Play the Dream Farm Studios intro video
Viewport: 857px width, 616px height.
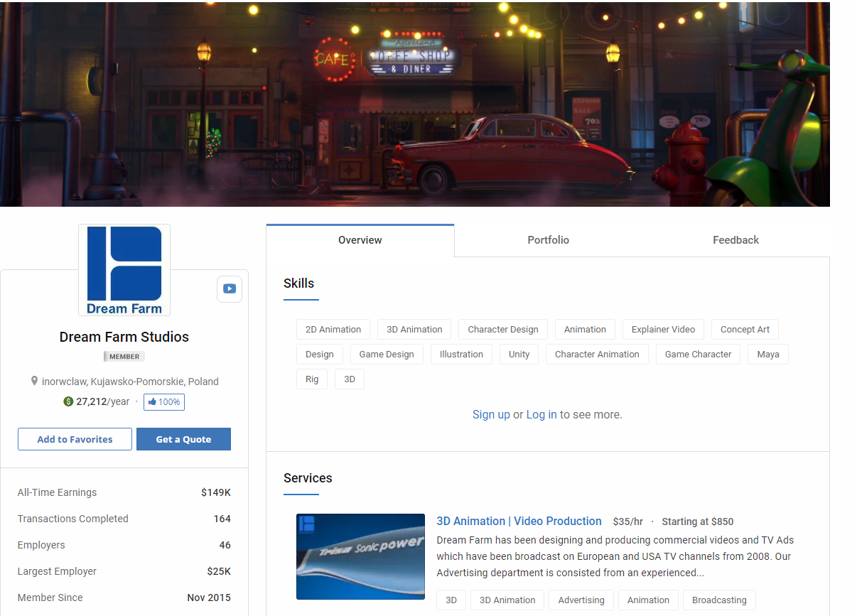[x=229, y=288]
